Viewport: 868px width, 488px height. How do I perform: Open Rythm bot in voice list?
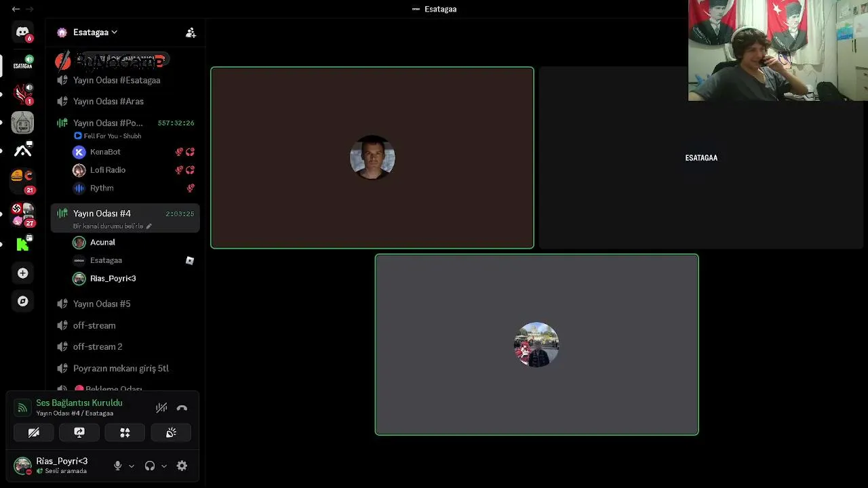102,188
